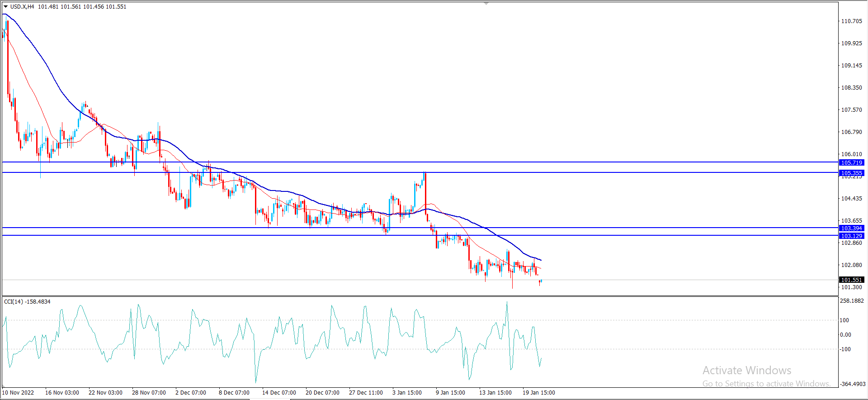Select the 105.355 horizontal line price tag

tap(852, 173)
